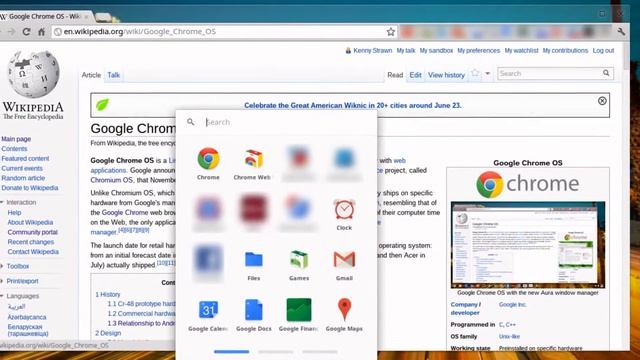Select the Read tab
Viewport: 640px width, 360px height.
point(395,75)
